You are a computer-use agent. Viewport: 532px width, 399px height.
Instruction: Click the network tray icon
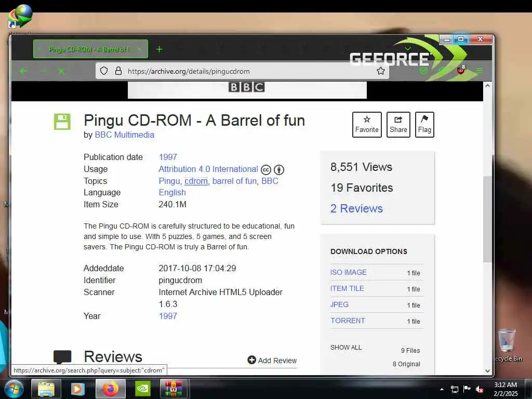coord(454,389)
